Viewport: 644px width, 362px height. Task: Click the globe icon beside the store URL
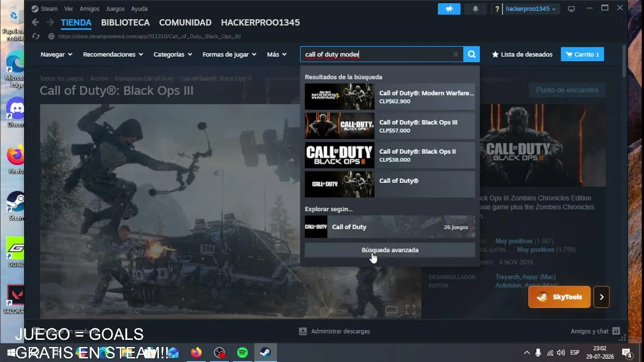tap(51, 36)
